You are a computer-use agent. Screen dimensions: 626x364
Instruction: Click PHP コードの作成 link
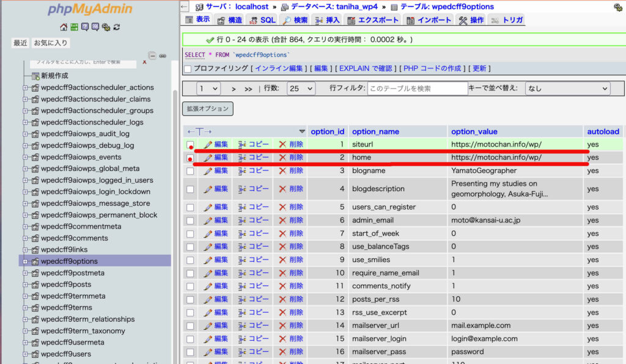pos(432,68)
